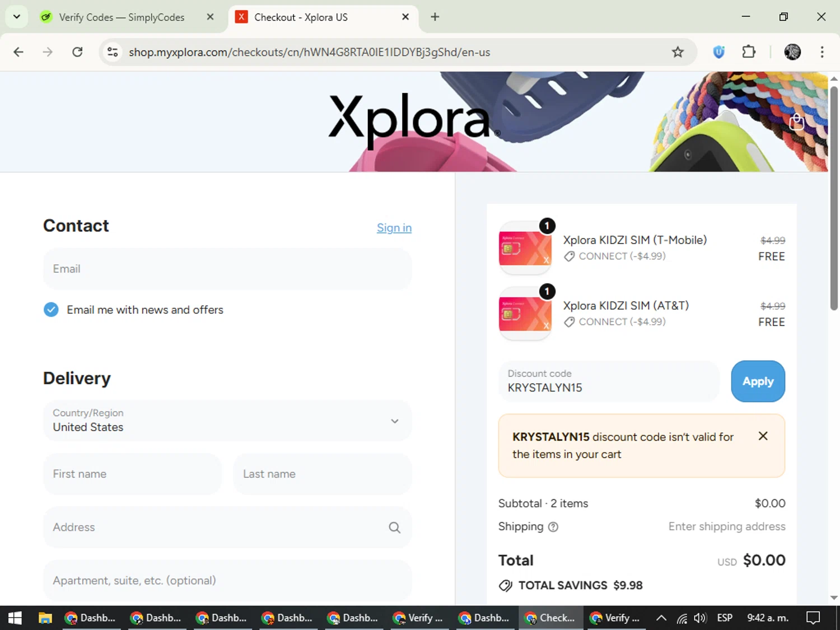Reload the checkout page
The width and height of the screenshot is (840, 630).
coord(77,52)
